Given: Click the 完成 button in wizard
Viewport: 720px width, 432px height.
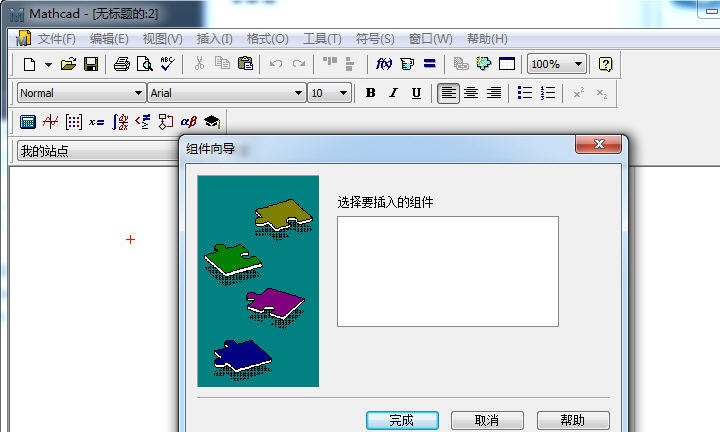Looking at the screenshot, I should 401,420.
